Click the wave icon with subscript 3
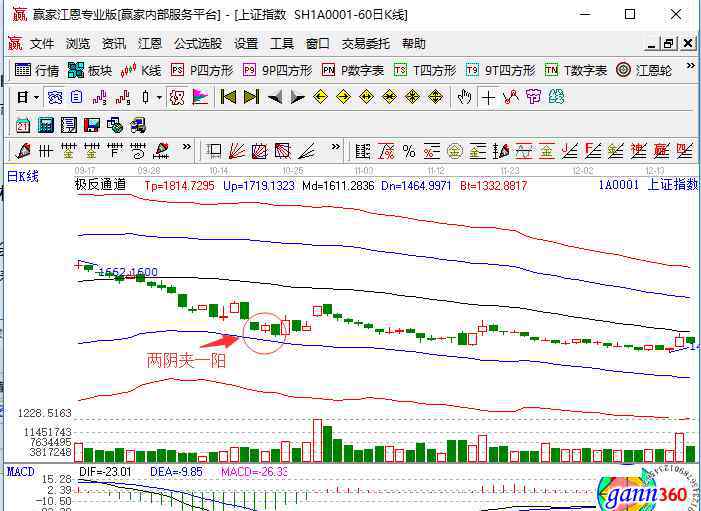The width and height of the screenshot is (701, 511). click(x=100, y=97)
